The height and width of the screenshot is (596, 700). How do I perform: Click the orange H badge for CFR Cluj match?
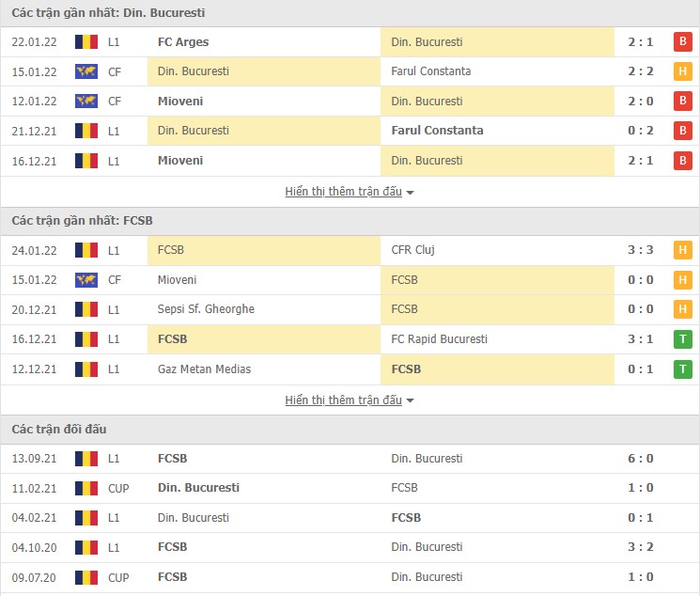683,250
